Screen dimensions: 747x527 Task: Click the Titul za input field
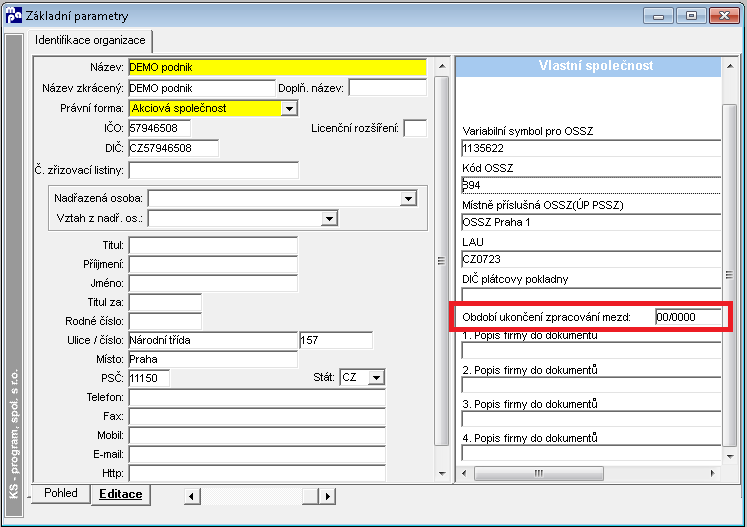pos(165,303)
